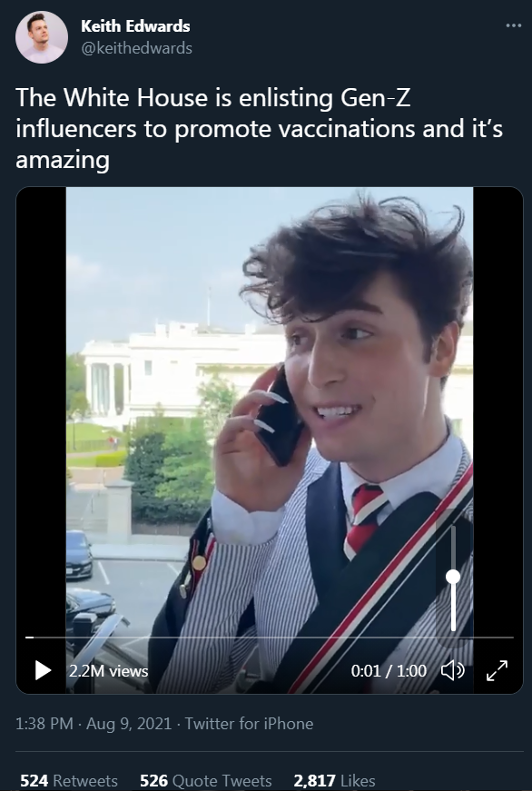The image size is (532, 791).
Task: Open the tweet's three-dot more menu
Action: (513, 25)
